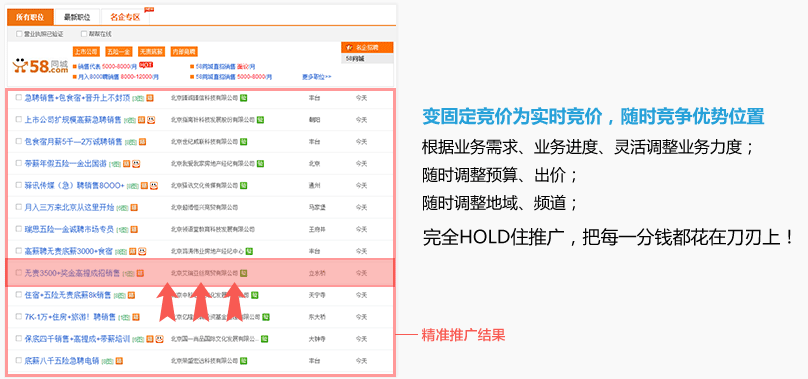
Task: Select the 所有职位 tab
Action: tap(30, 17)
